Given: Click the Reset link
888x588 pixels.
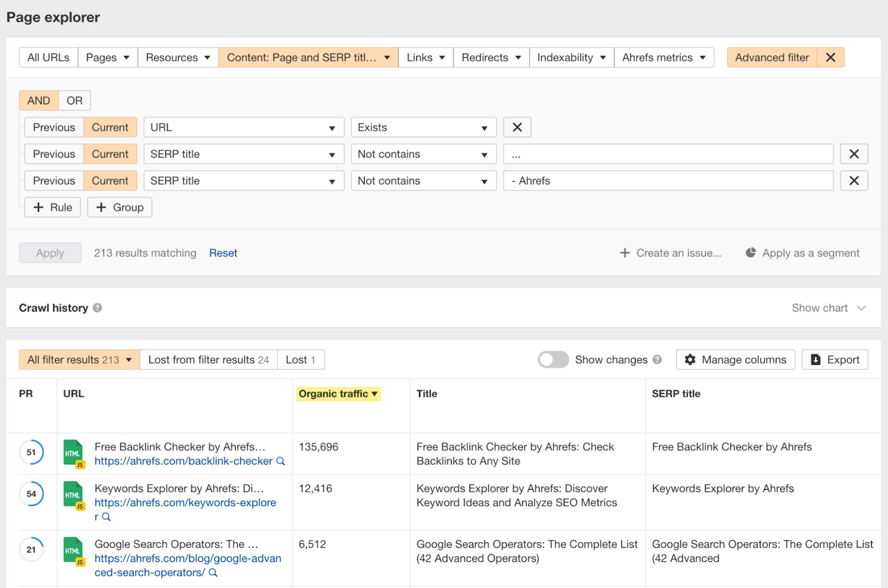Looking at the screenshot, I should tap(223, 252).
